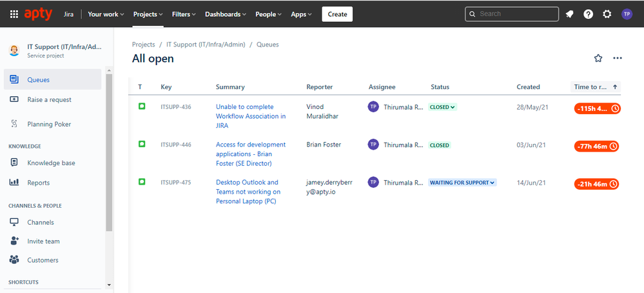The height and width of the screenshot is (293, 644).
Task: Click the sidebar vertical scrollbar
Action: coord(109,152)
